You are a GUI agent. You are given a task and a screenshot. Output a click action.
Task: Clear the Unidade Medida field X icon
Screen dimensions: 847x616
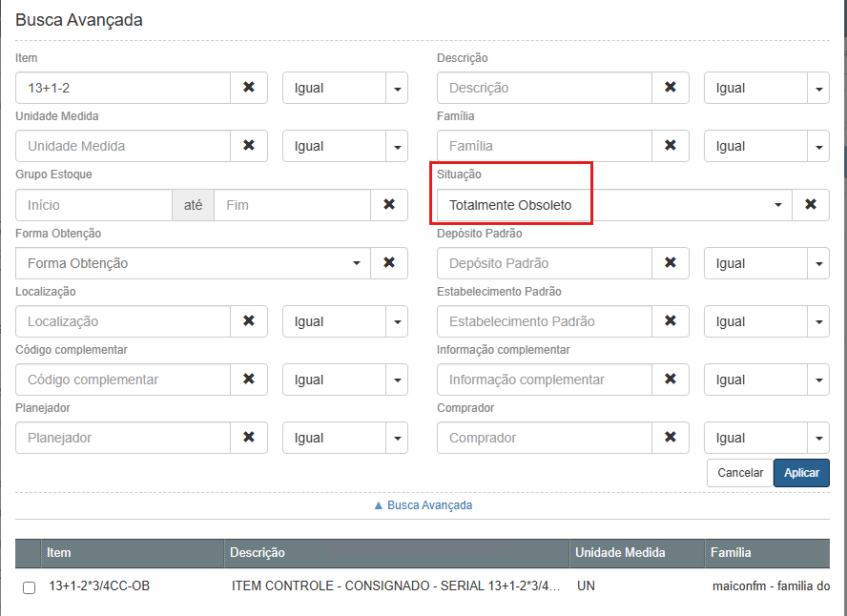(249, 146)
